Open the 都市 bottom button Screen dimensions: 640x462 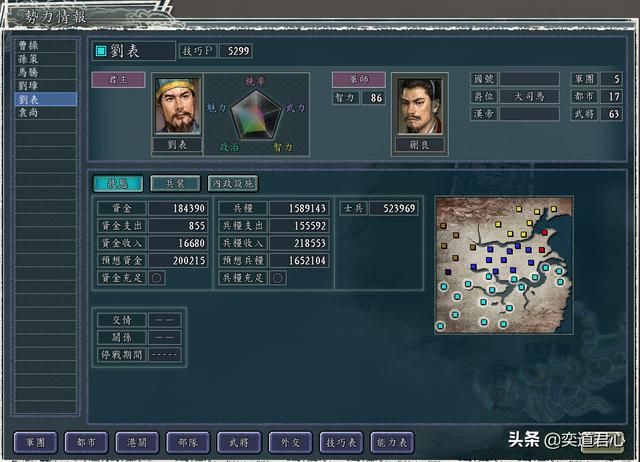click(86, 442)
